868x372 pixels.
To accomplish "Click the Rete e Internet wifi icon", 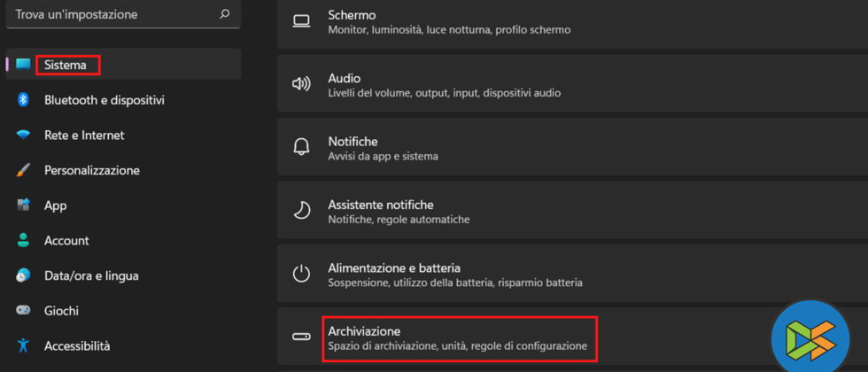I will click(24, 136).
